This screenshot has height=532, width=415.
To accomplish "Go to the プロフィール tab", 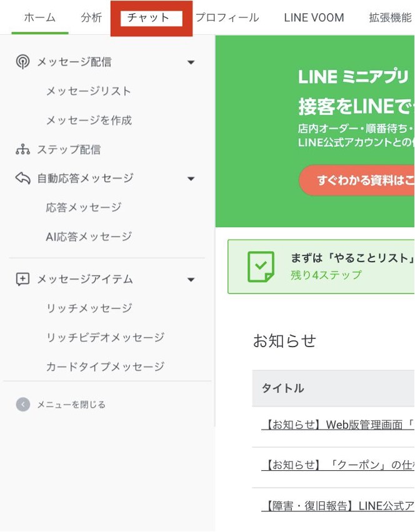I will tap(227, 17).
